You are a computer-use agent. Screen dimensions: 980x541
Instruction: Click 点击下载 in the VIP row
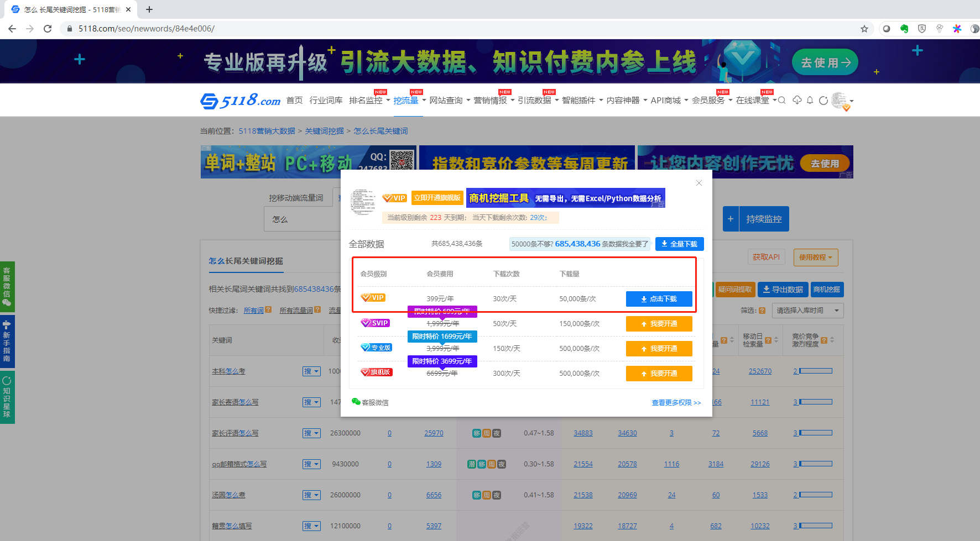pos(659,299)
